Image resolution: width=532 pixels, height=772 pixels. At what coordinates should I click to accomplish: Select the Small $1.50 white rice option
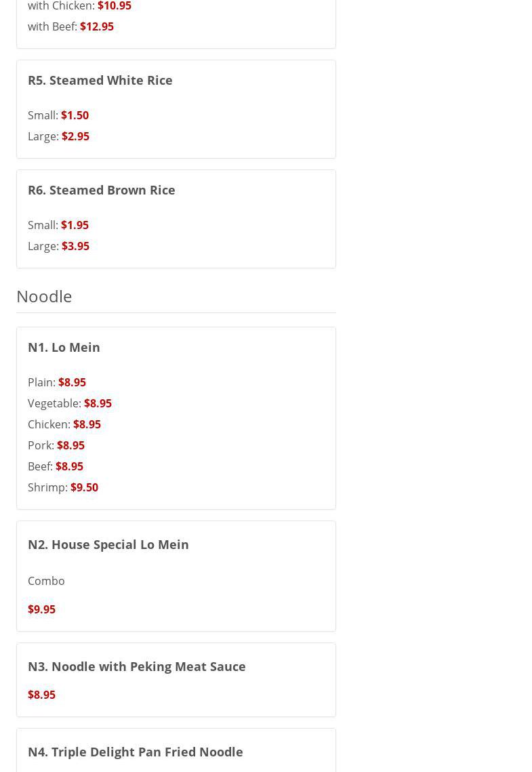coord(58,115)
